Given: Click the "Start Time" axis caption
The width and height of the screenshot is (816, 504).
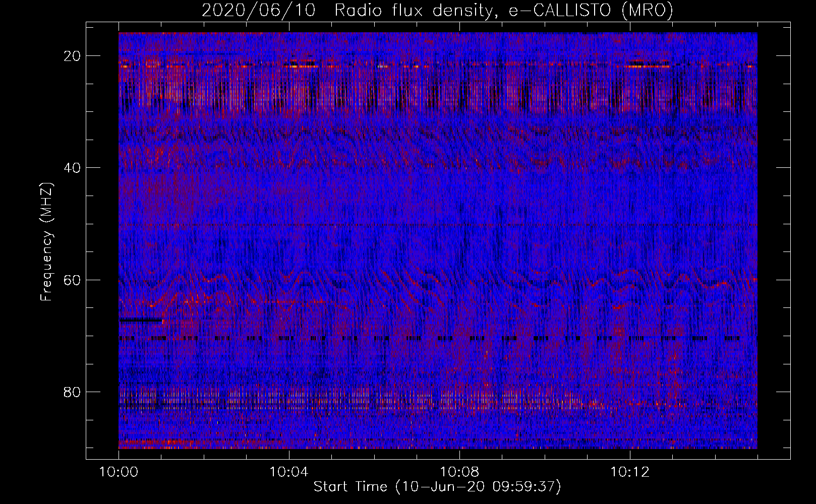Looking at the screenshot, I should (x=437, y=487).
